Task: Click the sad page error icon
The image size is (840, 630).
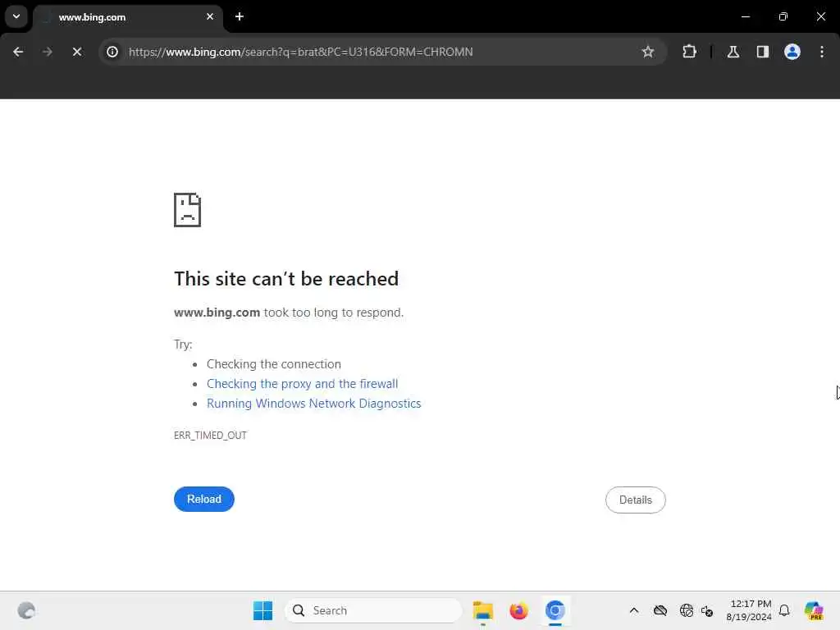Action: tap(187, 210)
